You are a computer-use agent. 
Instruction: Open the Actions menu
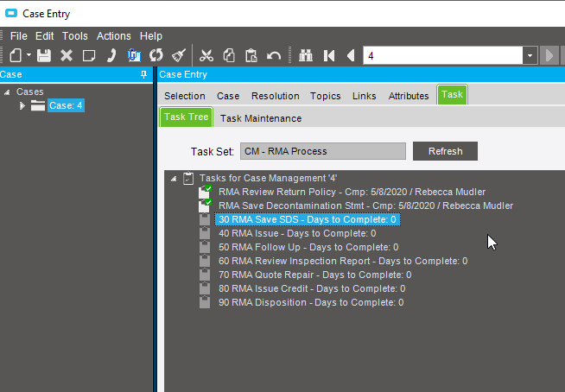pyautogui.click(x=113, y=36)
